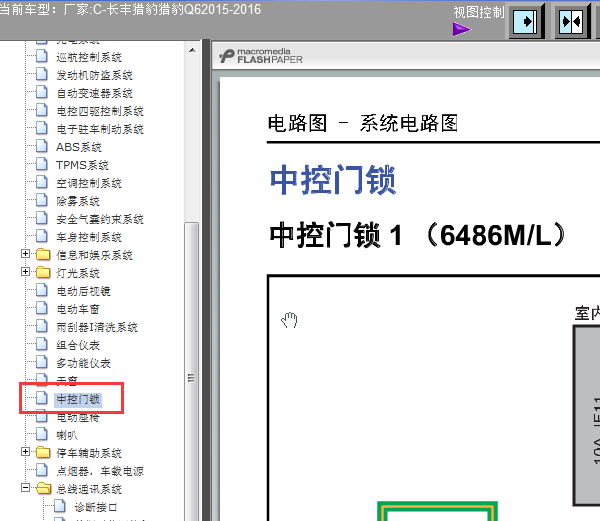
Task: Click the splitter handle between panels
Action: pos(206,280)
